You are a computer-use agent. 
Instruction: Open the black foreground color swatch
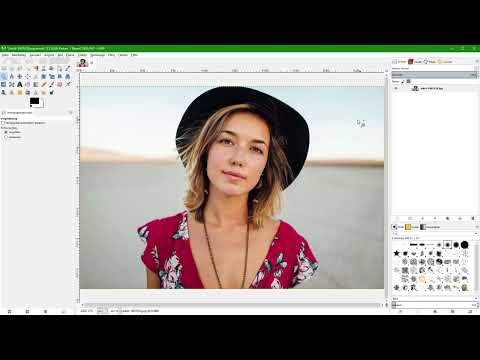coord(34,101)
